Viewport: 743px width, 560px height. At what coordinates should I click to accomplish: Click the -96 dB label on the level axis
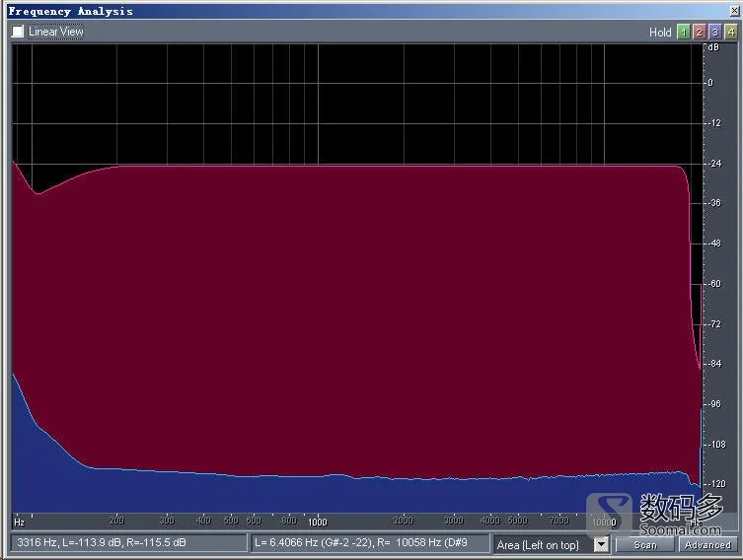point(714,404)
